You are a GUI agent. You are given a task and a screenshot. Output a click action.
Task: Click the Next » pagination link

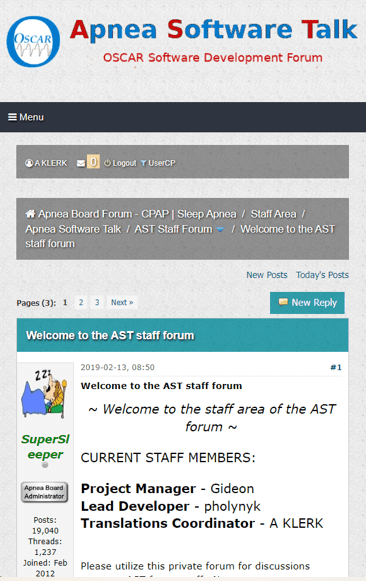pos(122,302)
